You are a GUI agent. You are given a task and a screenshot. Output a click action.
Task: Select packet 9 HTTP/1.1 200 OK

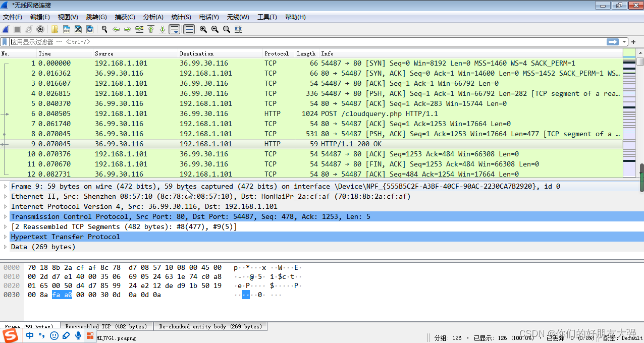311,144
